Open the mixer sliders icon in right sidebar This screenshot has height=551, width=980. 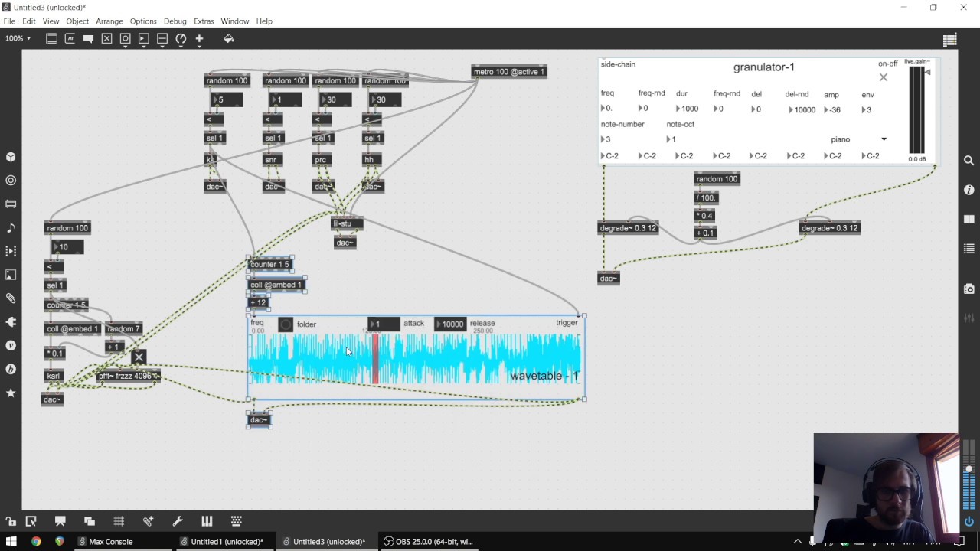click(969, 318)
